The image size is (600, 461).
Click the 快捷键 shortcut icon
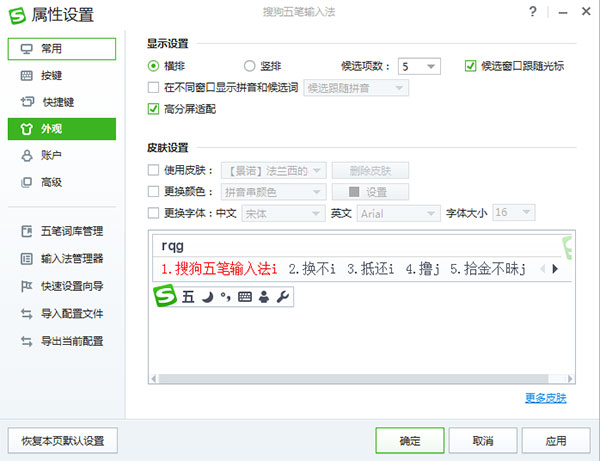pos(27,102)
